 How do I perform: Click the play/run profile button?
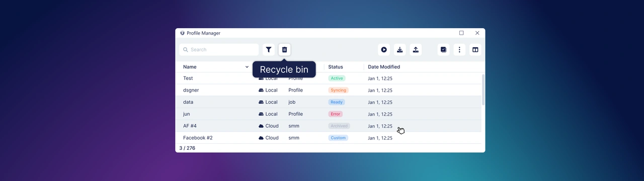point(384,50)
